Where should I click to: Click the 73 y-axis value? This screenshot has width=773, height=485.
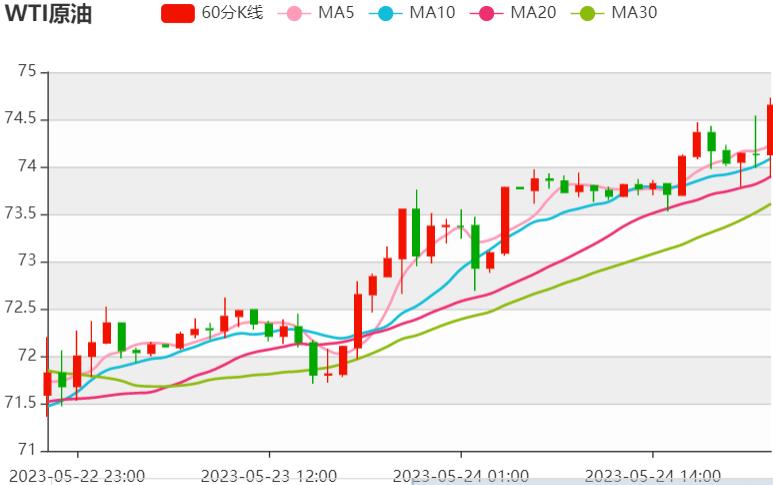(27, 261)
